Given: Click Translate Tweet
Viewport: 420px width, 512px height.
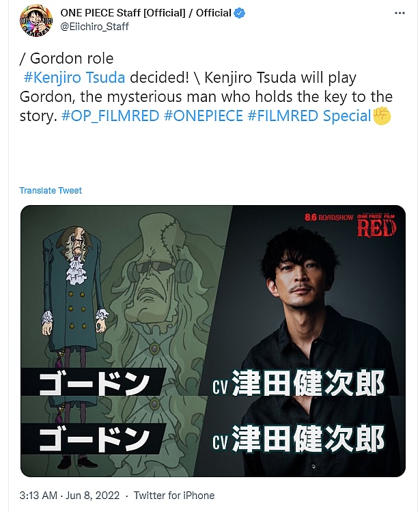Looking at the screenshot, I should (51, 190).
